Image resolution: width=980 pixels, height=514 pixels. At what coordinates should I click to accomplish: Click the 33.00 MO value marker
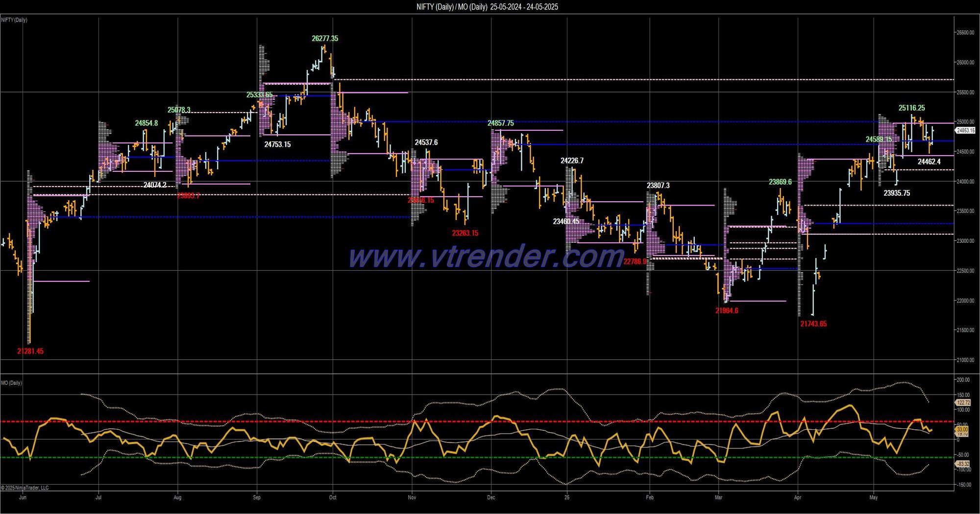click(961, 429)
